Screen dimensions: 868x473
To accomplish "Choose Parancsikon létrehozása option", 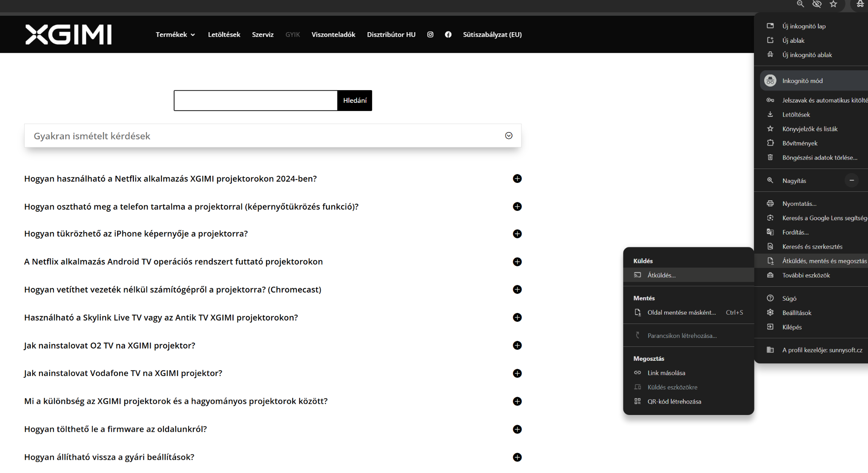I will [x=689, y=336].
